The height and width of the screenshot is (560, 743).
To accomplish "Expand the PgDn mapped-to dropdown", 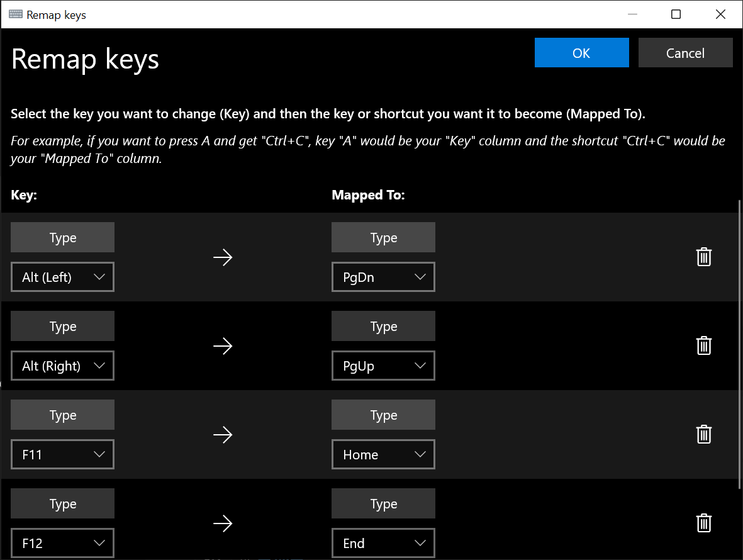I will [x=383, y=277].
